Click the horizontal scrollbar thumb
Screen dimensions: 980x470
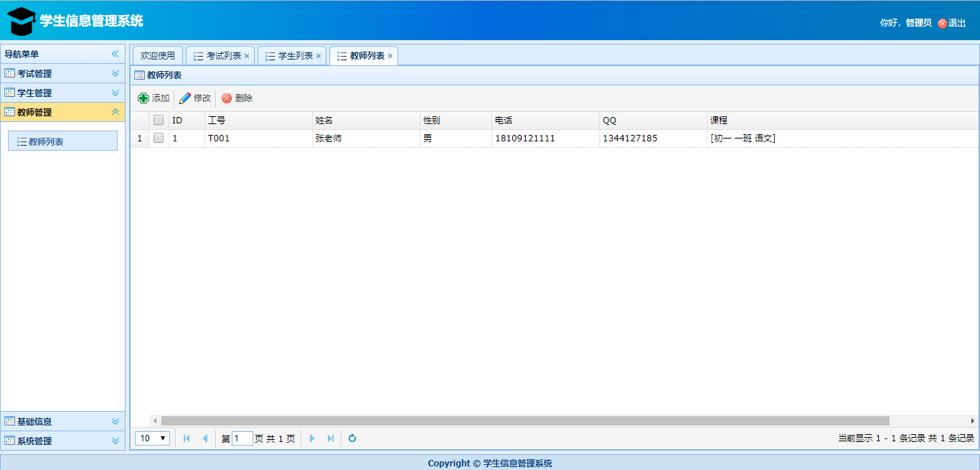[525, 420]
